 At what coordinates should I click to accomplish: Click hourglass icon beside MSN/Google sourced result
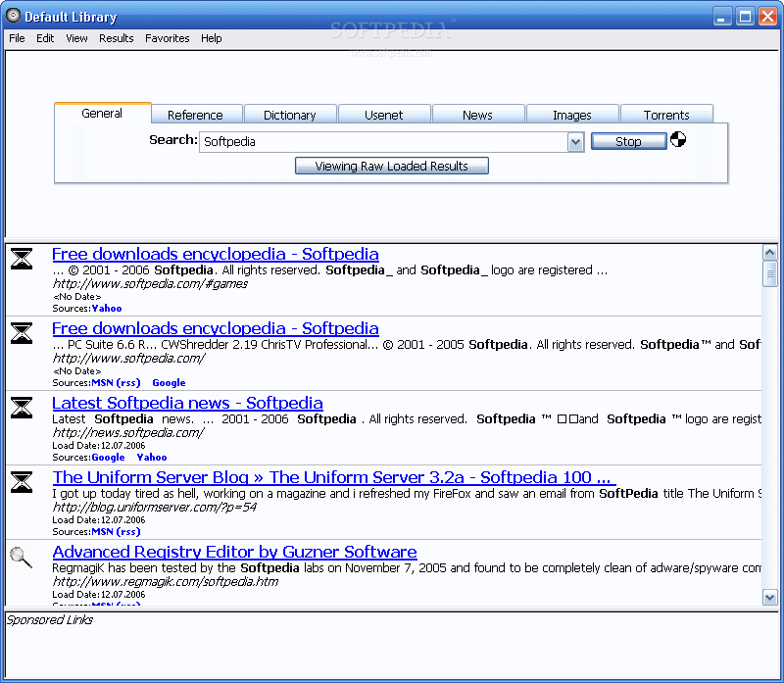pyautogui.click(x=22, y=333)
